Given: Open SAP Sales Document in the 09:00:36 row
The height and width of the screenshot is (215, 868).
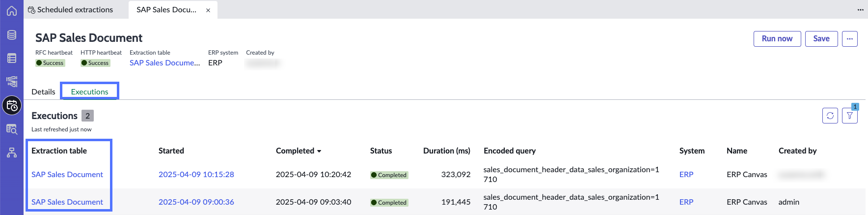Looking at the screenshot, I should [67, 202].
